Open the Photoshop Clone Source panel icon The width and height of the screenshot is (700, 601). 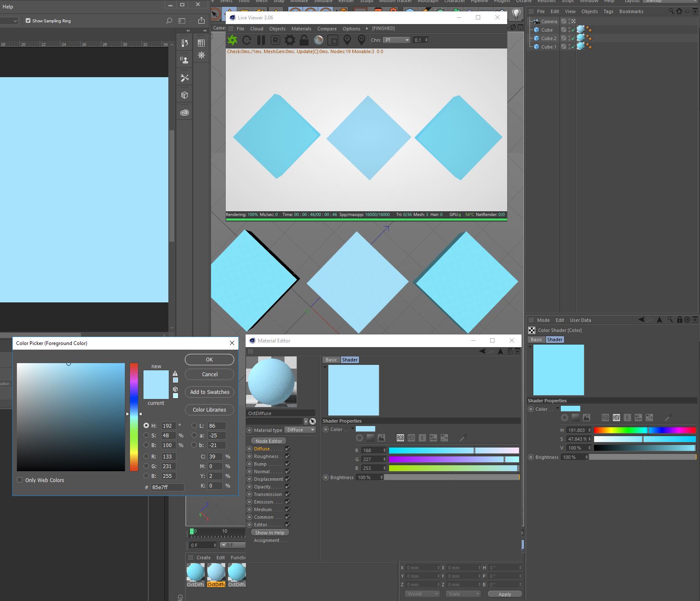point(184,60)
